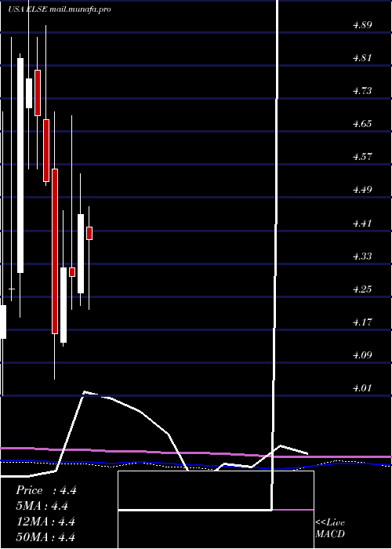
Task: Click the 4.49 price axis label
Action: (362, 190)
